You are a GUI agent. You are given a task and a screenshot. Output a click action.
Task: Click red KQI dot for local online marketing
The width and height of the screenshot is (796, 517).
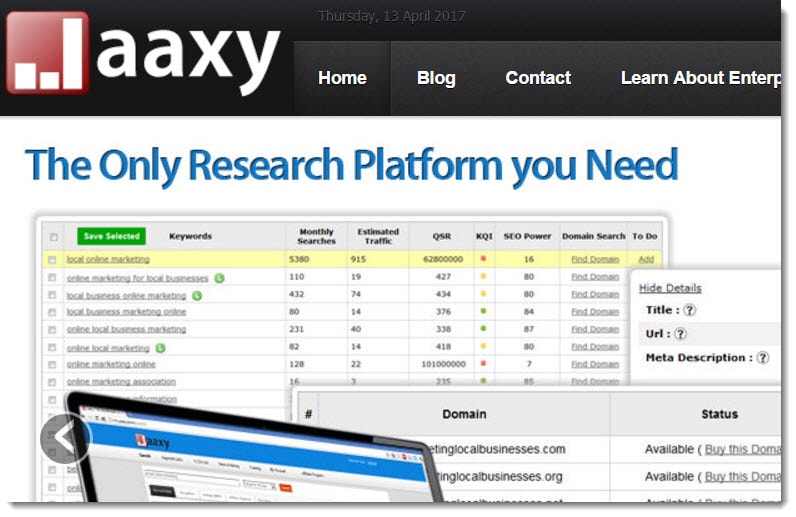coord(483,259)
